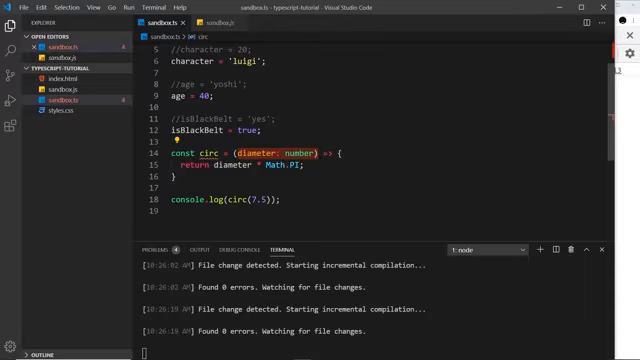Open the Source Control view
The height and width of the screenshot is (360, 640).
(10, 76)
